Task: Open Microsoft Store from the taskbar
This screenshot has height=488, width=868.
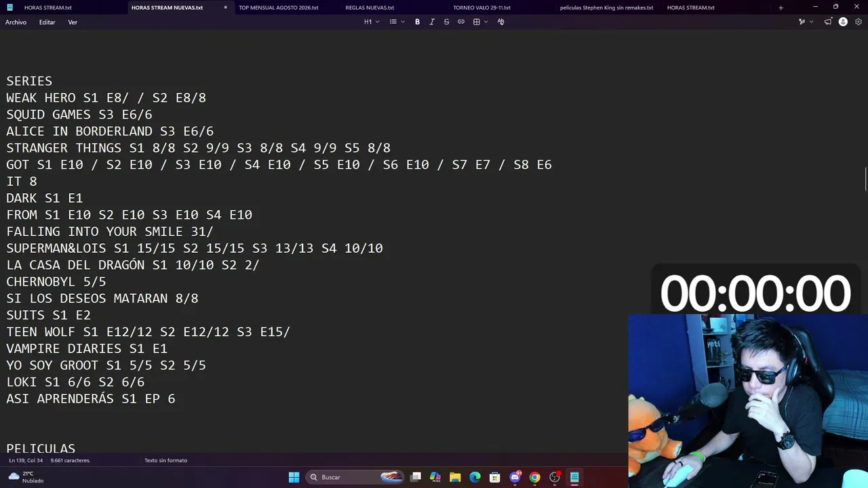Action: pos(495,477)
